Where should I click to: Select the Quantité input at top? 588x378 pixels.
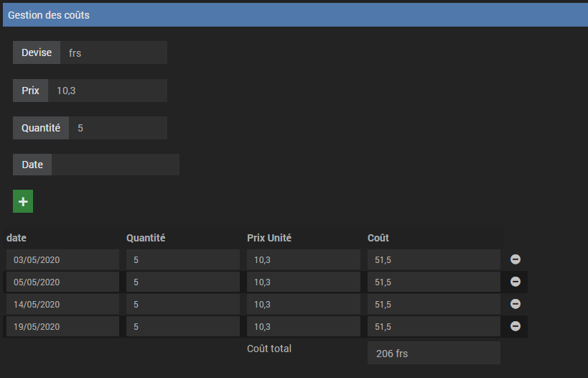tap(118, 128)
